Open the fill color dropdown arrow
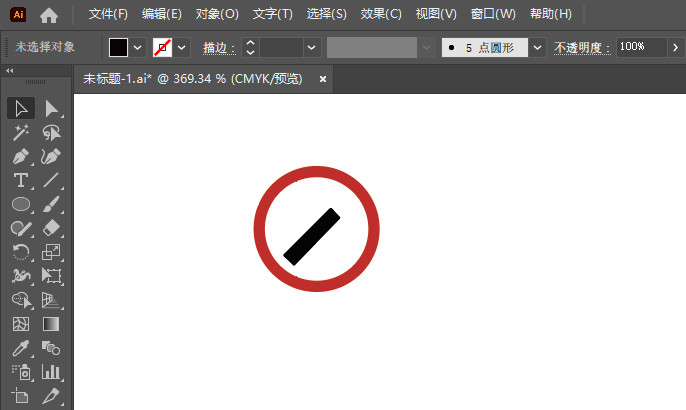686x410 pixels. click(137, 47)
